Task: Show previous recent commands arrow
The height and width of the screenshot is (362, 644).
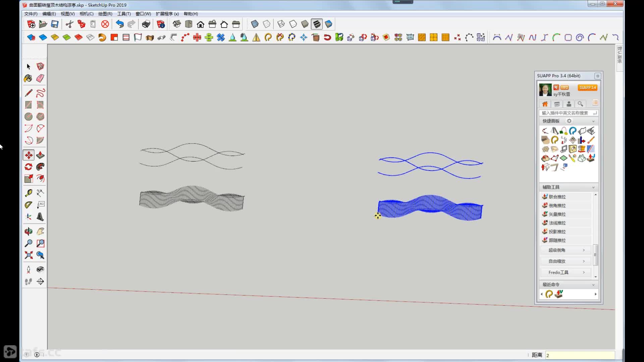Action: (542, 294)
